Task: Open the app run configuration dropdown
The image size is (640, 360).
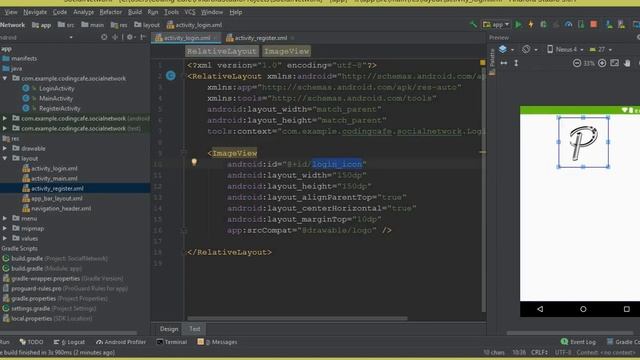Action: coord(496,24)
